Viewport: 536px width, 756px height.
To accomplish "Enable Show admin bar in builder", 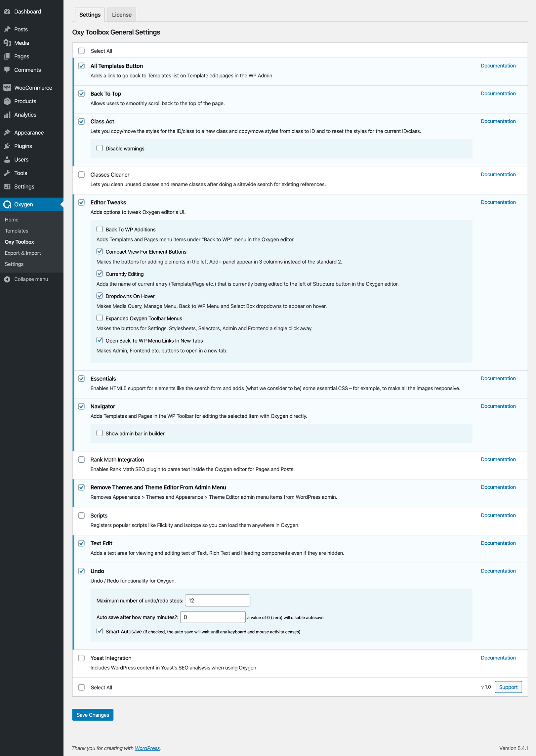I will point(100,433).
